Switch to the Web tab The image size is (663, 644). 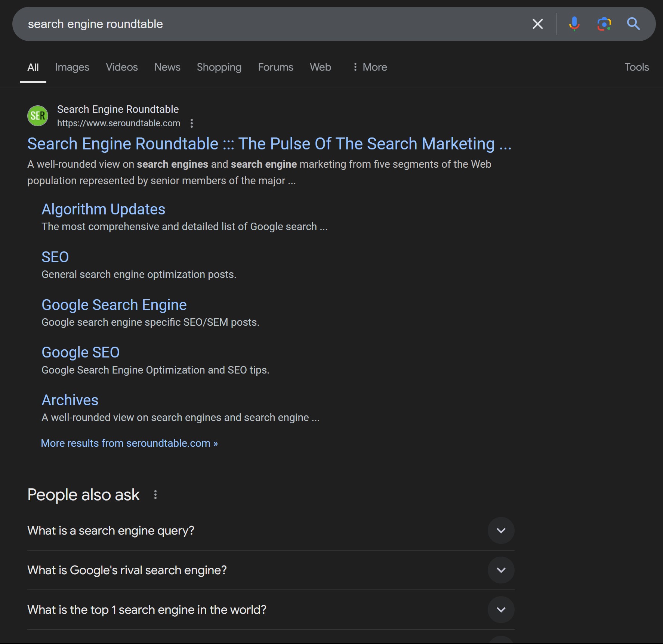(320, 67)
